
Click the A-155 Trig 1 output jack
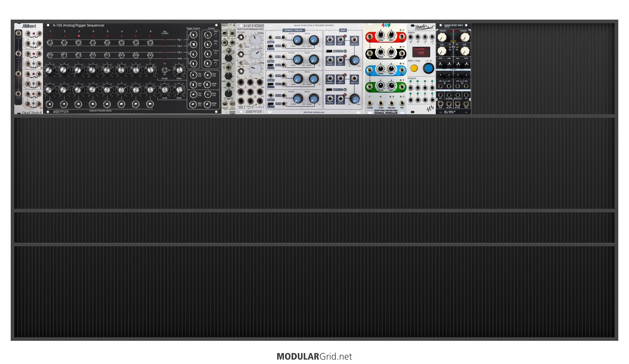[193, 35]
